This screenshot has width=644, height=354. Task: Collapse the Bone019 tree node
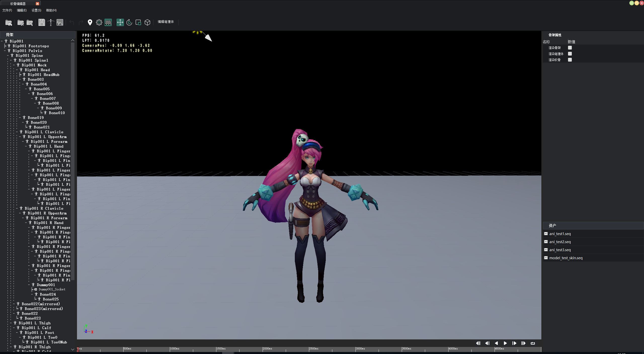click(x=20, y=118)
